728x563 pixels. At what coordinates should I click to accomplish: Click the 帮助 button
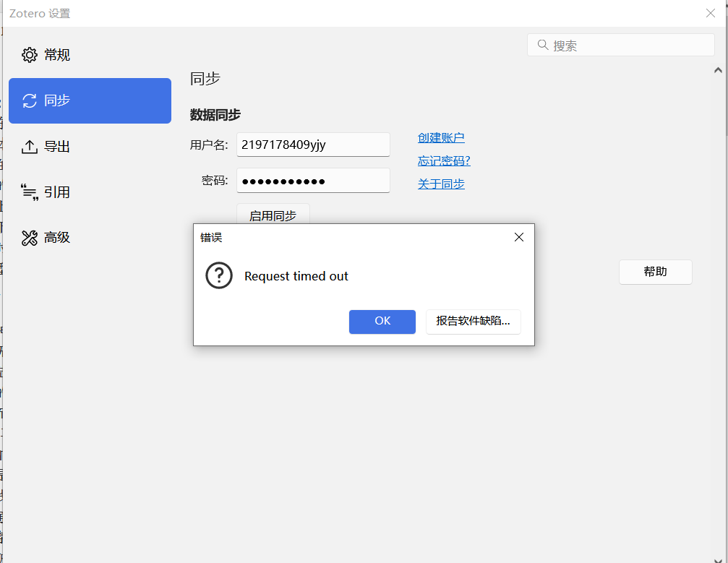coord(655,272)
